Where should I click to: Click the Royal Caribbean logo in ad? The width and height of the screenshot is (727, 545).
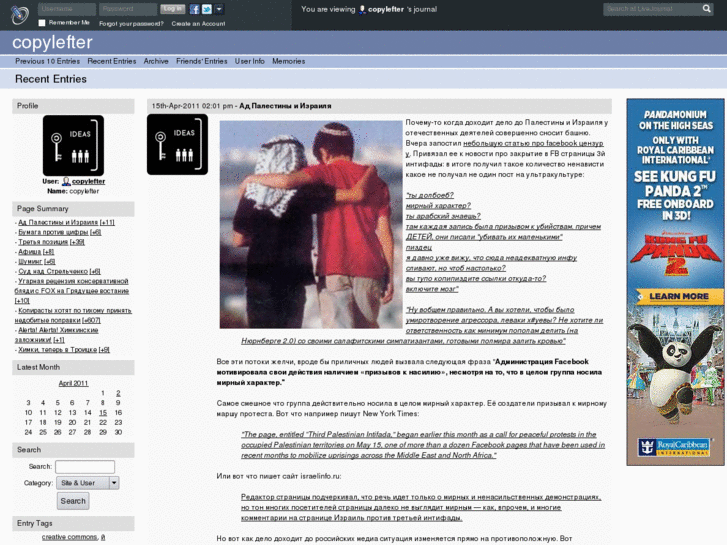click(675, 448)
